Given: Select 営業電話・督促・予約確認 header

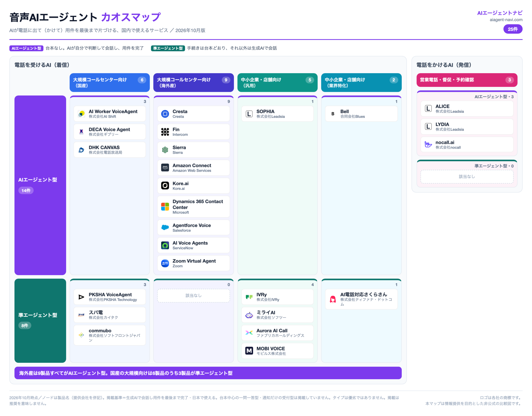Looking at the screenshot, I should point(467,80).
